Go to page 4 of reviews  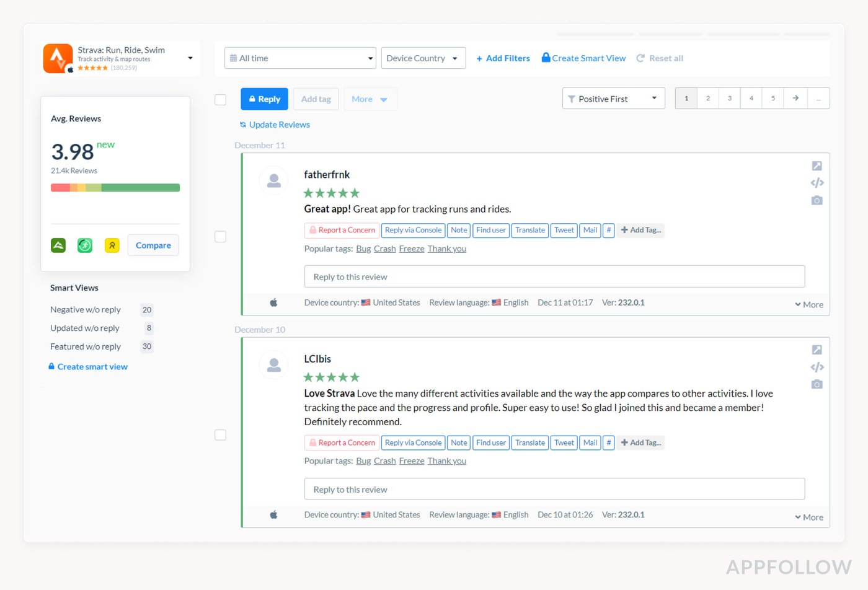click(751, 99)
